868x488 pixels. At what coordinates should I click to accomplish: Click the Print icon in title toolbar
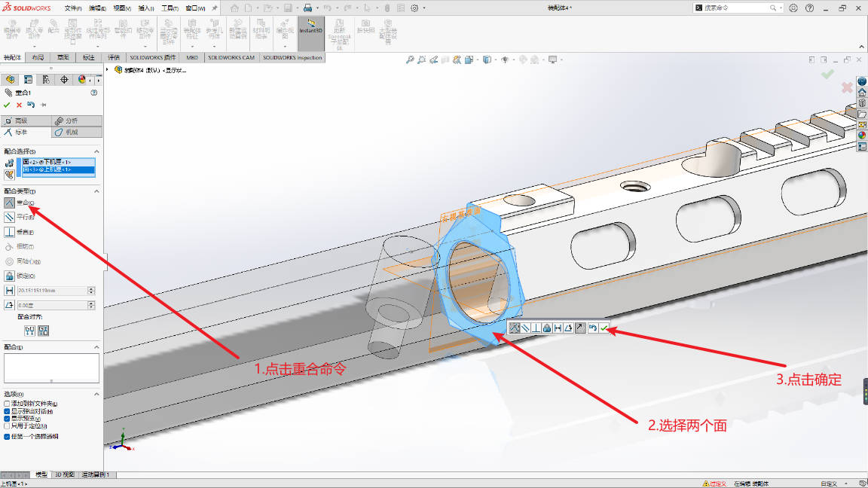coord(307,8)
